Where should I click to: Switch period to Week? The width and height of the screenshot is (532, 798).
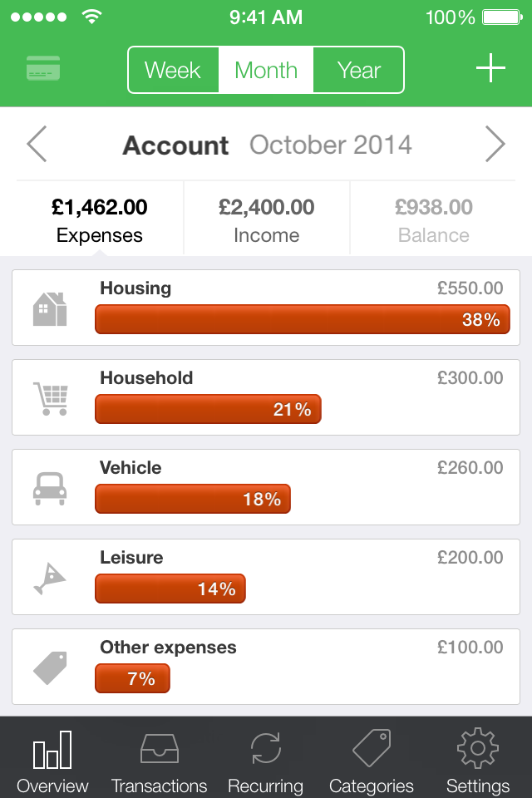point(173,70)
